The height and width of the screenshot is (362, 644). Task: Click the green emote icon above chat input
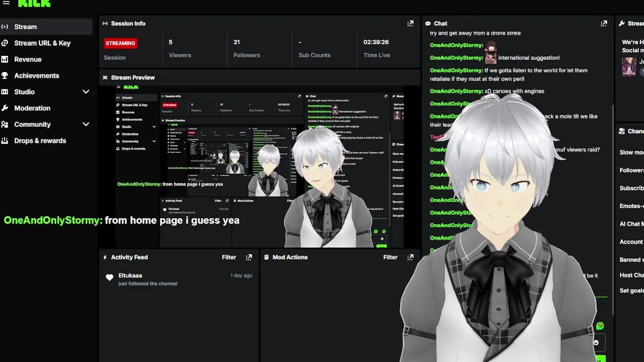pos(600,326)
